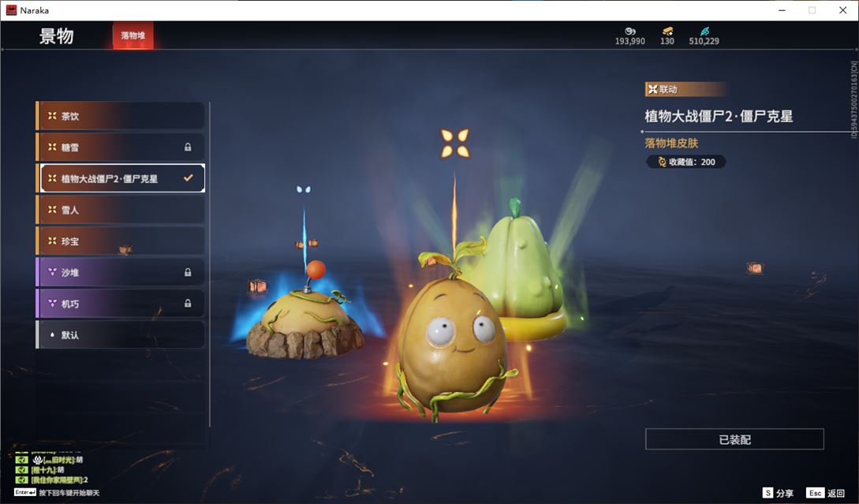859x504 pixels.
Task: Choose the 沙堆 skin row
Action: click(121, 272)
